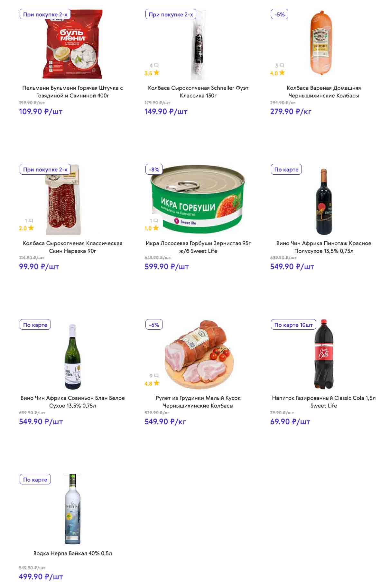Click the review count icon on Schneller Фуэт
Screen dimensions: 389x588
click(x=156, y=66)
